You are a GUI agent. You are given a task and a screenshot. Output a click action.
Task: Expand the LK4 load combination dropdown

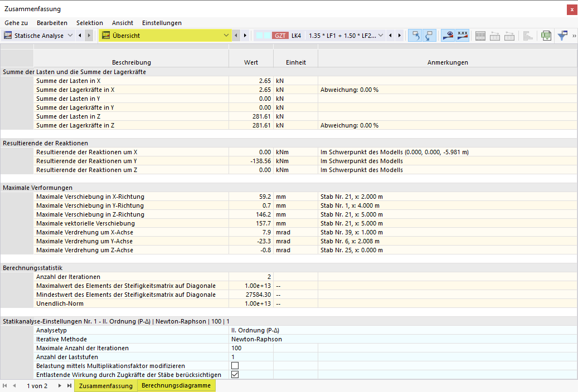click(381, 36)
